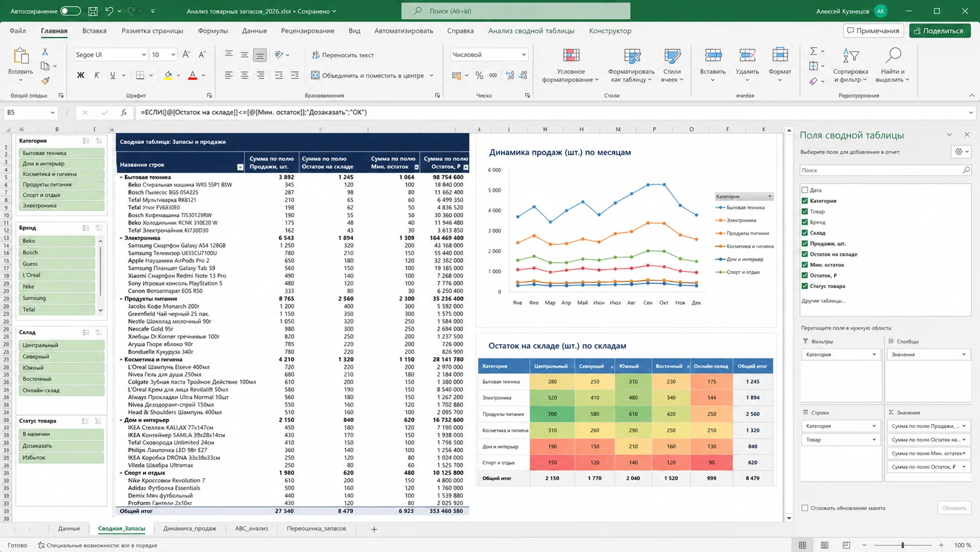Toggle bold formatting button
This screenshot has width=980, height=552.
click(x=80, y=75)
